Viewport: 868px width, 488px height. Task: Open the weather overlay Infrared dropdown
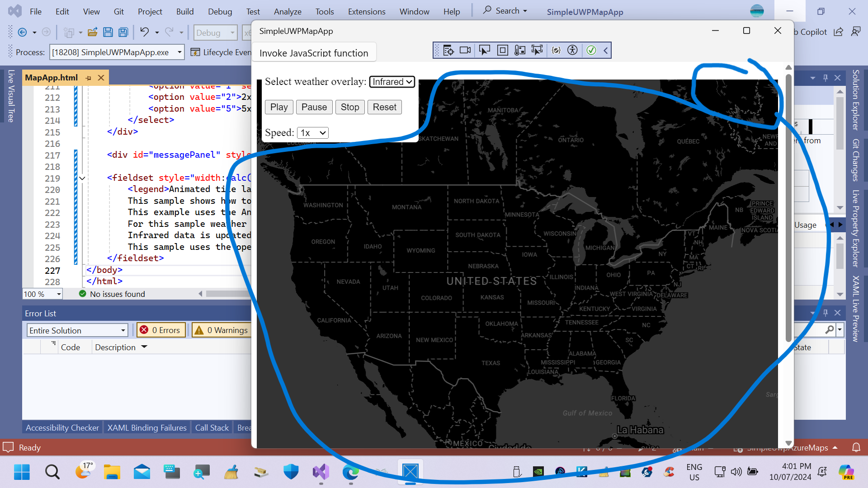tap(392, 82)
